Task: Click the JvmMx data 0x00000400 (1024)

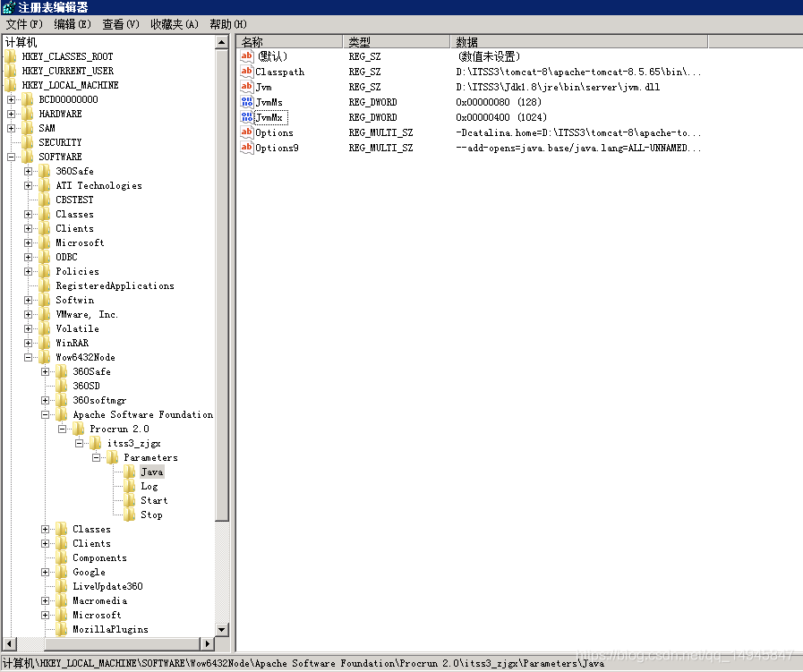Action: coord(501,117)
